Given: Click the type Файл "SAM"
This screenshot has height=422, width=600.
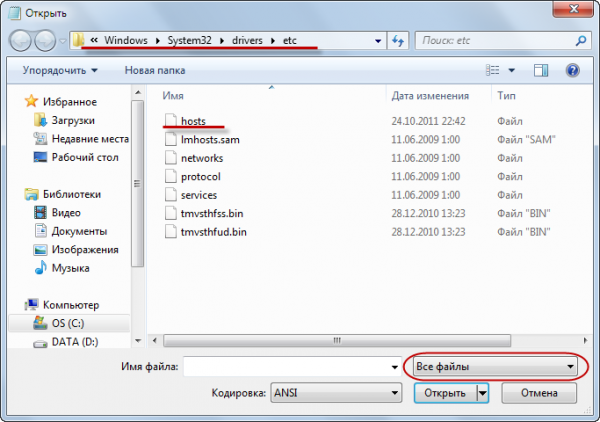Looking at the screenshot, I should (x=526, y=140).
